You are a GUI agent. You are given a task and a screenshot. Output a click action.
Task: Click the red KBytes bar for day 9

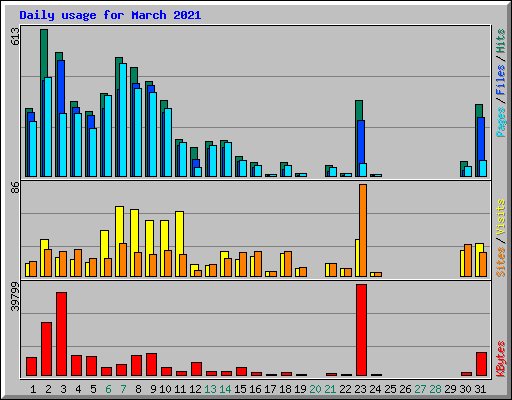pos(151,364)
